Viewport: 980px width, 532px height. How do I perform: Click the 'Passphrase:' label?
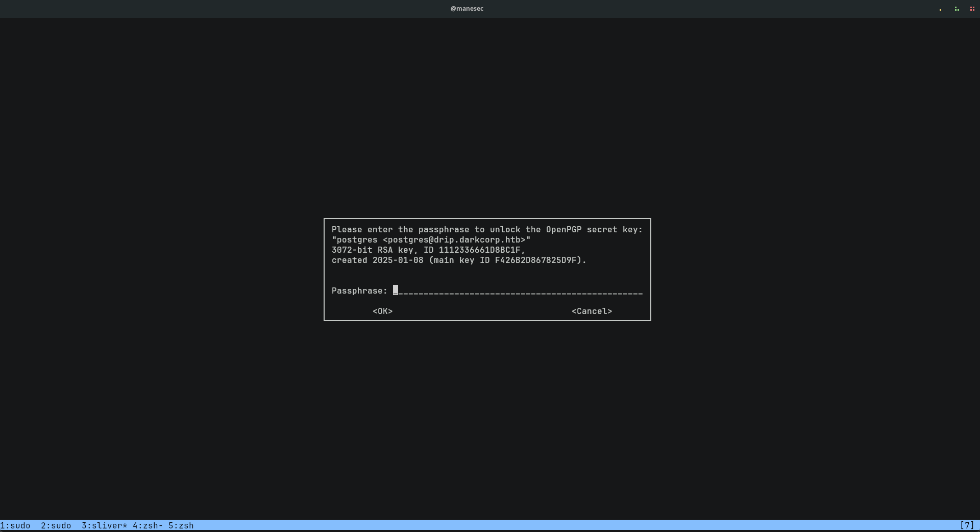coord(359,291)
